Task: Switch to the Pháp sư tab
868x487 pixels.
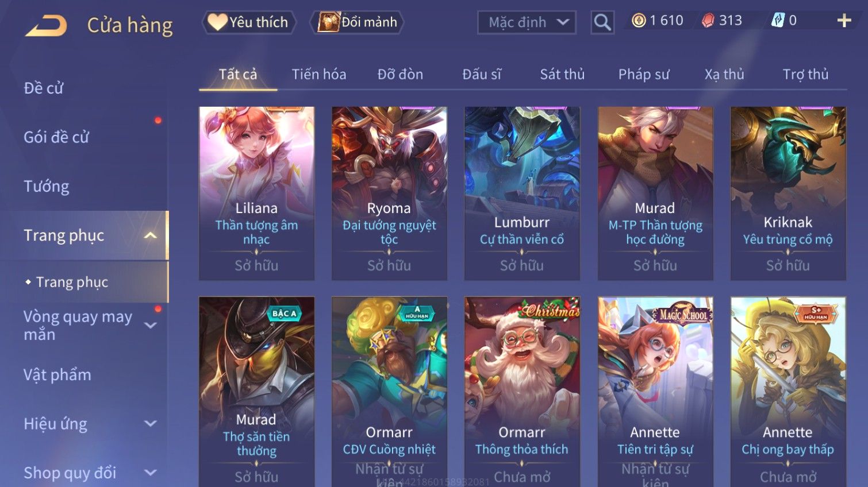Action: pos(644,74)
